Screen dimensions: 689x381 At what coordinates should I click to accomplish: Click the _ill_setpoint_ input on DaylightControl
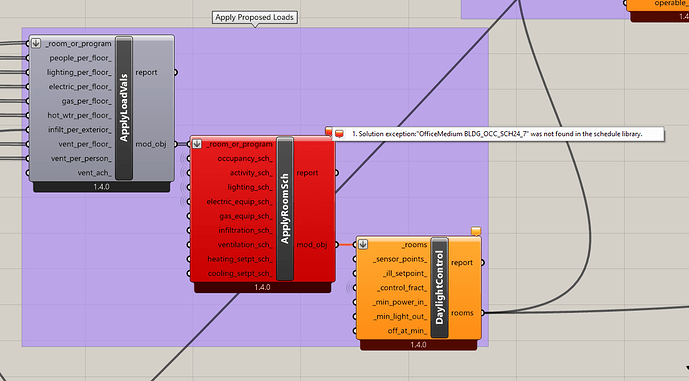(405, 273)
